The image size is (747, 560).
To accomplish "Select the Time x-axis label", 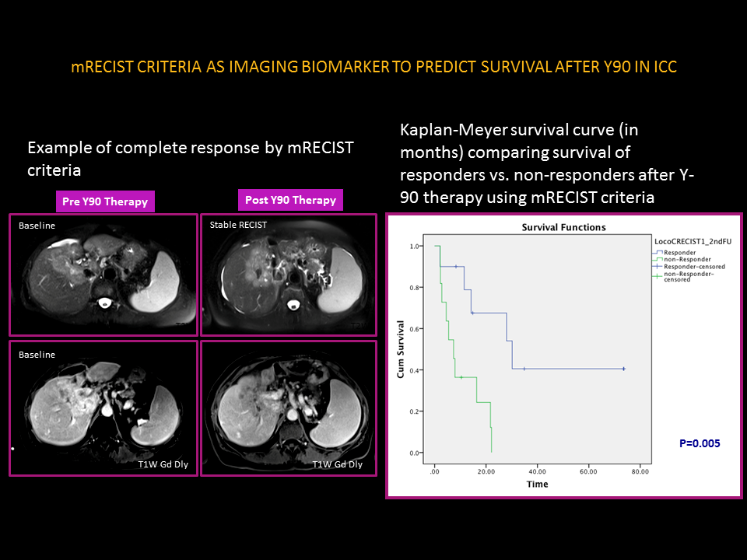I will [537, 484].
